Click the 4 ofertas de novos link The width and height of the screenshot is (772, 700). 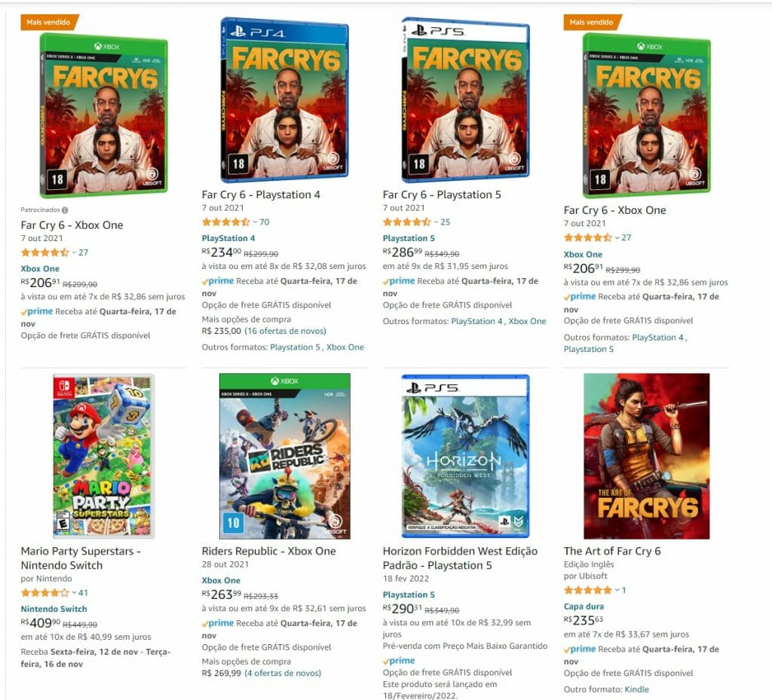(283, 673)
